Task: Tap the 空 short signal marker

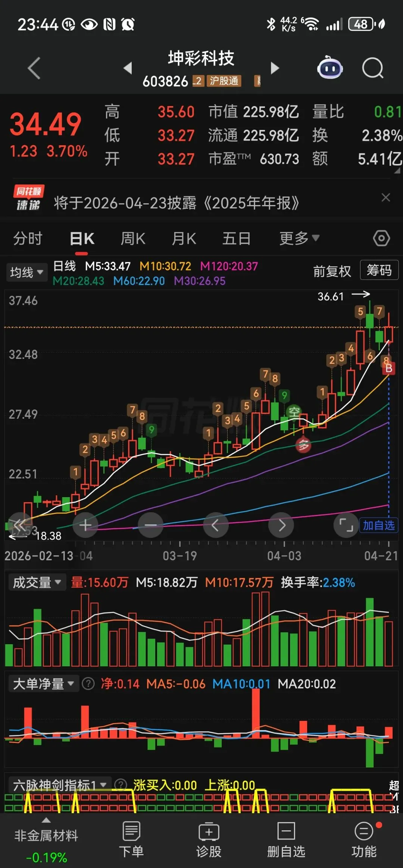Action: point(294,412)
